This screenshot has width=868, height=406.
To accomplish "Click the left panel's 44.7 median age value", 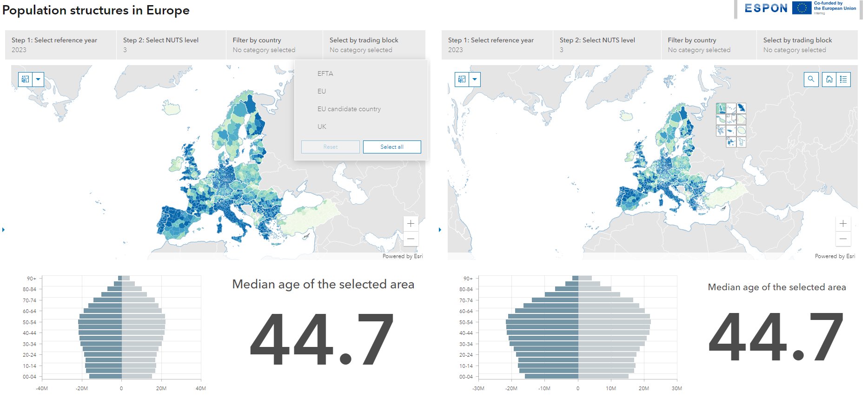I will pos(322,339).
